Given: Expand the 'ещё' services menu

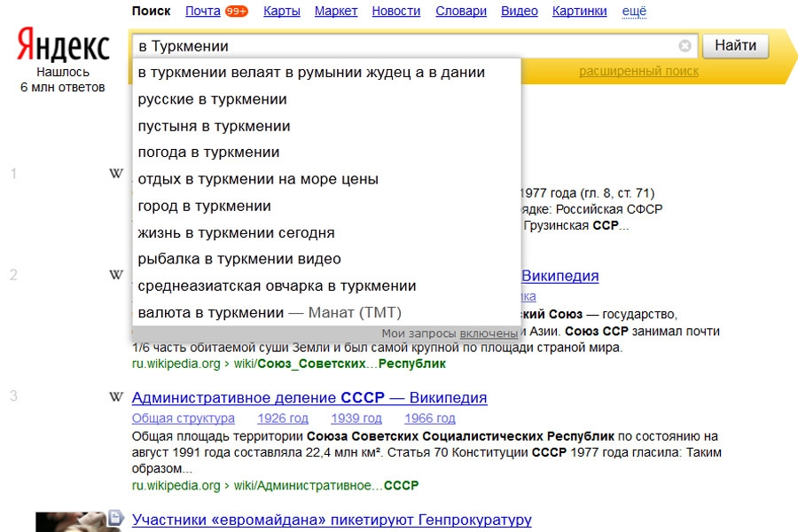Looking at the screenshot, I should [634, 12].
